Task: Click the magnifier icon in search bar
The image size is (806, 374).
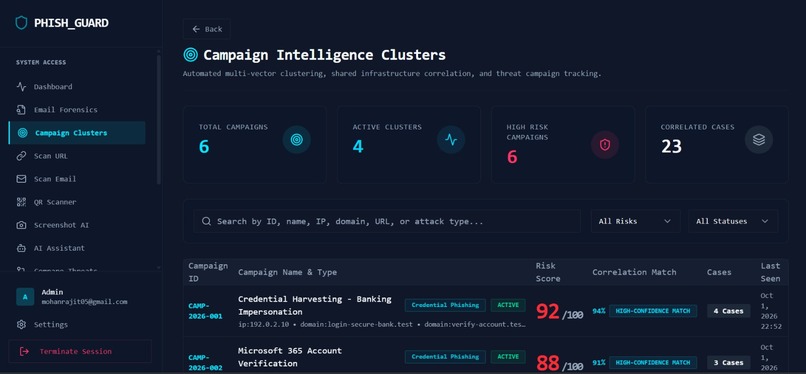Action: pyautogui.click(x=207, y=221)
